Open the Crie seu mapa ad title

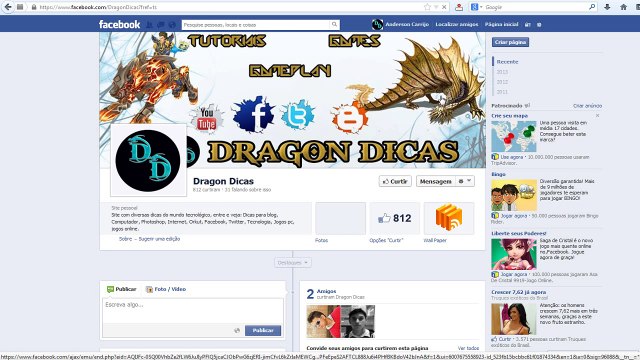pos(509,116)
